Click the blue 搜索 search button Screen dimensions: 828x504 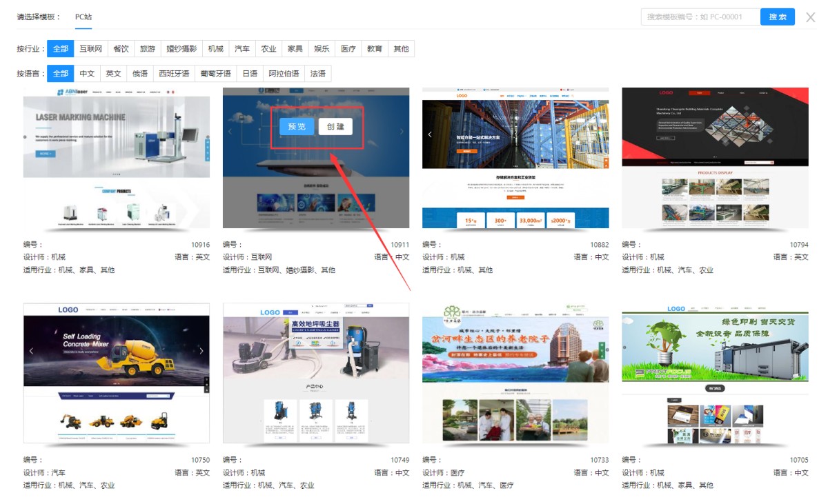[777, 17]
